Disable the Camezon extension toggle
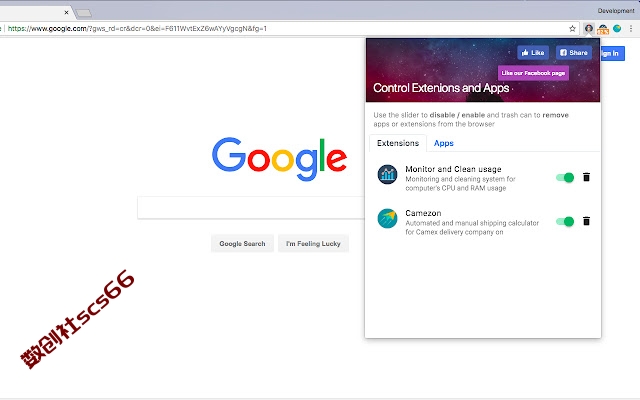 [565, 222]
